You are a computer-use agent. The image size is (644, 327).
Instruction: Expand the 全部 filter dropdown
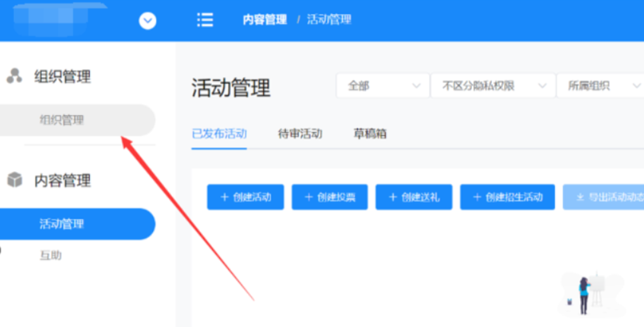[x=383, y=85]
